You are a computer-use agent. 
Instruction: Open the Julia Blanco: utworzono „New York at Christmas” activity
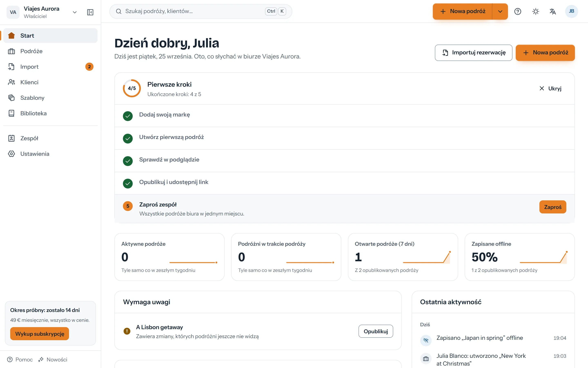(493, 360)
